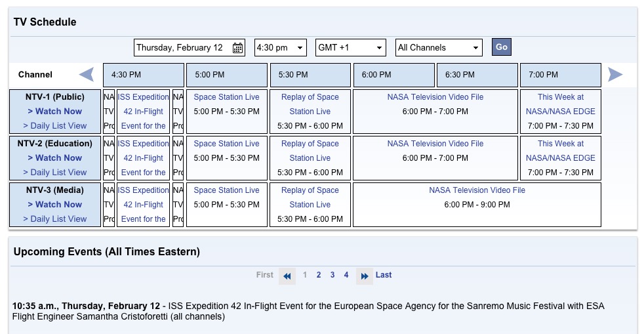Open Daily List View for NTV-2 (Education)
Image resolution: width=644 pixels, height=334 pixels.
[55, 173]
